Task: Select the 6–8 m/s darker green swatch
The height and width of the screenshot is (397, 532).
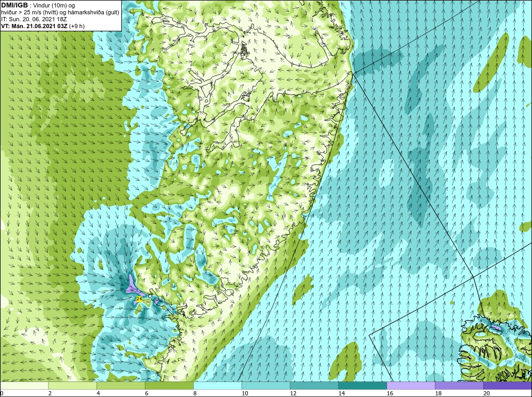Action: pos(169,385)
